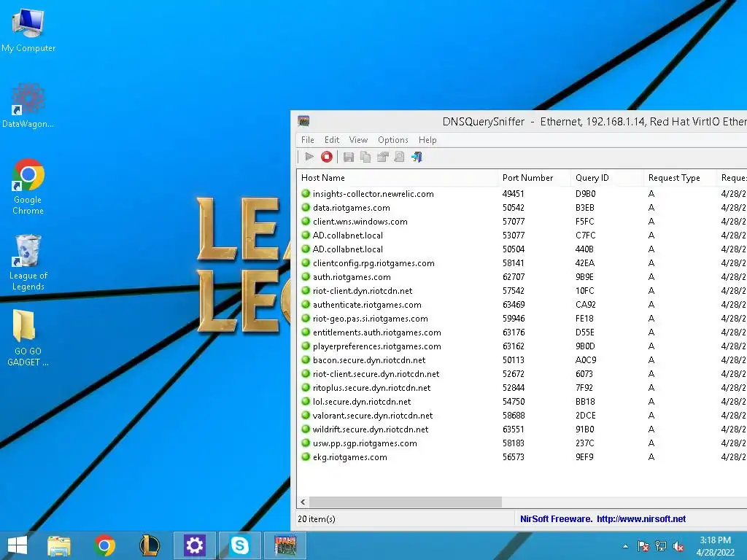
Task: Select League of Legends desktop shortcut
Action: tap(28, 262)
